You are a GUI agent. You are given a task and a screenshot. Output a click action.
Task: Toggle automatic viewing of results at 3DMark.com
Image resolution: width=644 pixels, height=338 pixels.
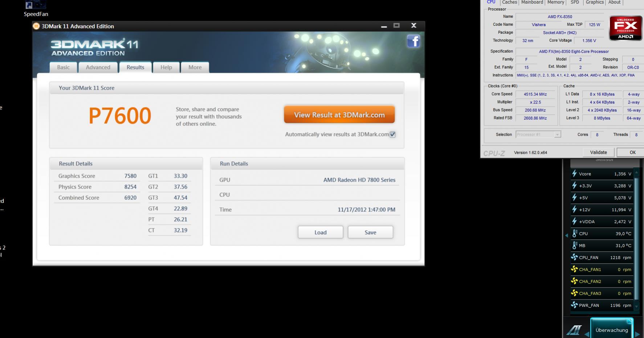392,135
